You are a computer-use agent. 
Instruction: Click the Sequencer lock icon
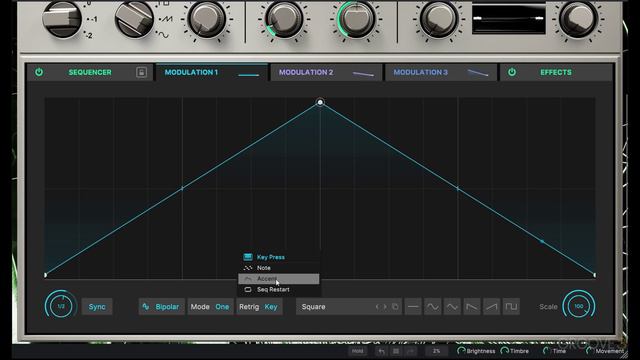[x=141, y=72]
